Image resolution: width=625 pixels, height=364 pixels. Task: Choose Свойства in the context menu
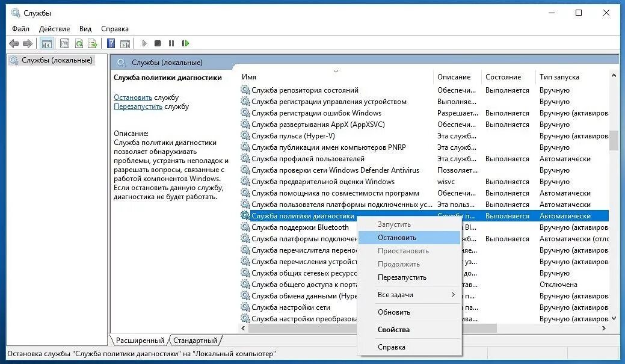click(x=410, y=330)
